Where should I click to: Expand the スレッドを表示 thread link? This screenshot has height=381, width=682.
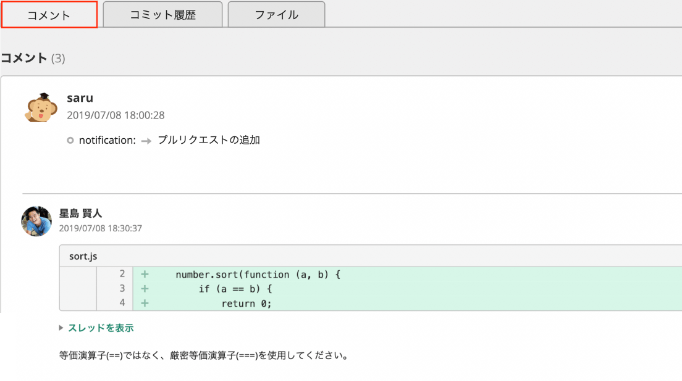coord(100,328)
